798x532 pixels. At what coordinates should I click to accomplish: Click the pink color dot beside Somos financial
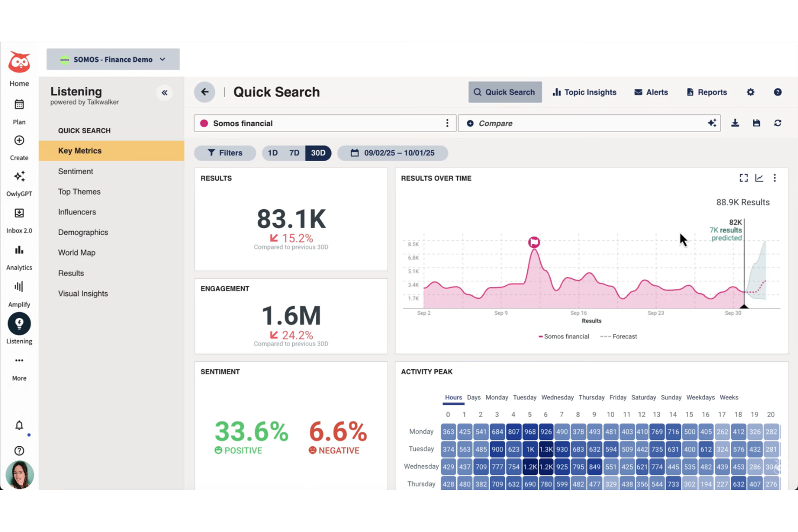[204, 123]
